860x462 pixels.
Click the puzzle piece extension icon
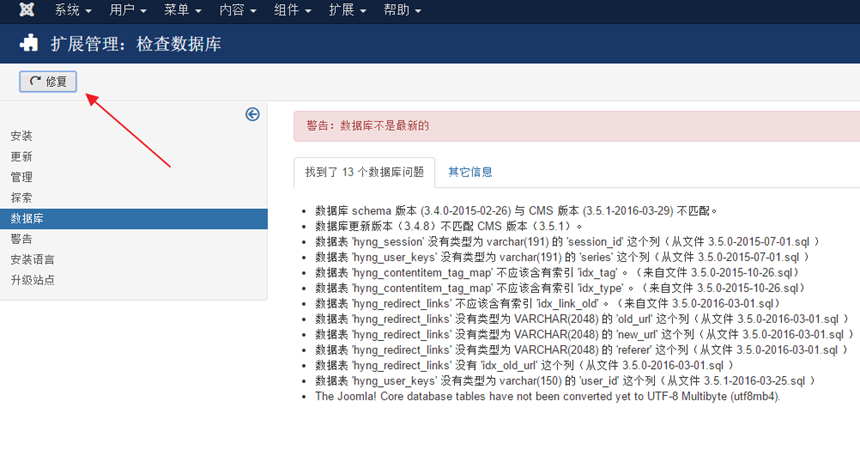point(30,43)
